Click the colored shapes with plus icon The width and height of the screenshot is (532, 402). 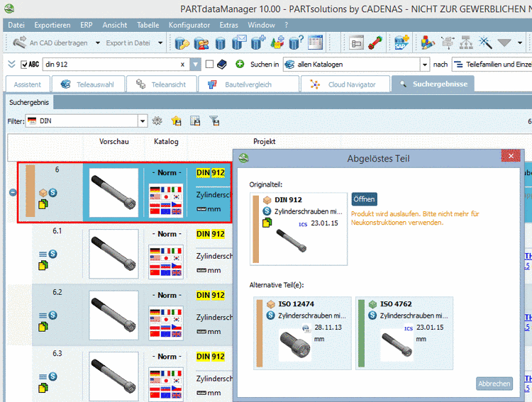click(277, 43)
